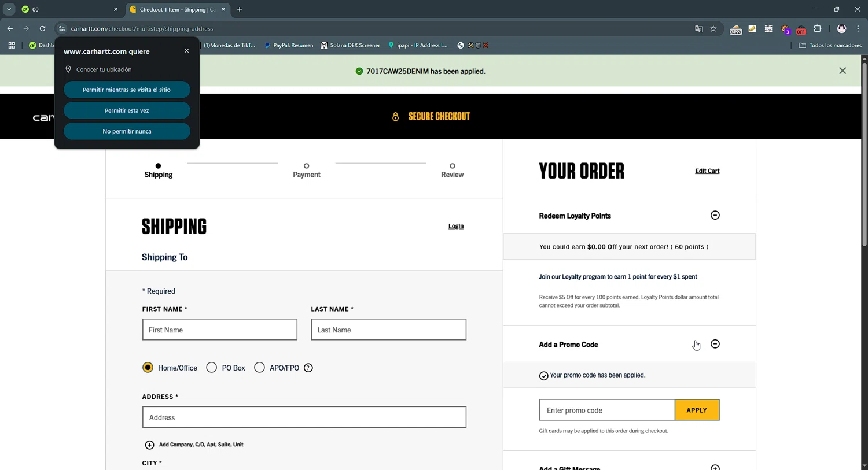Click the extension icon showing 32.22t

[735, 29]
